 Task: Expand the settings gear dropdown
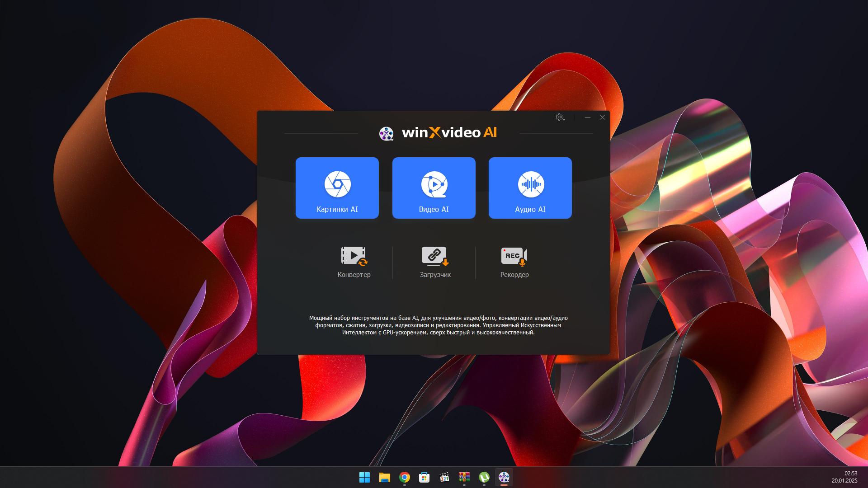click(560, 117)
